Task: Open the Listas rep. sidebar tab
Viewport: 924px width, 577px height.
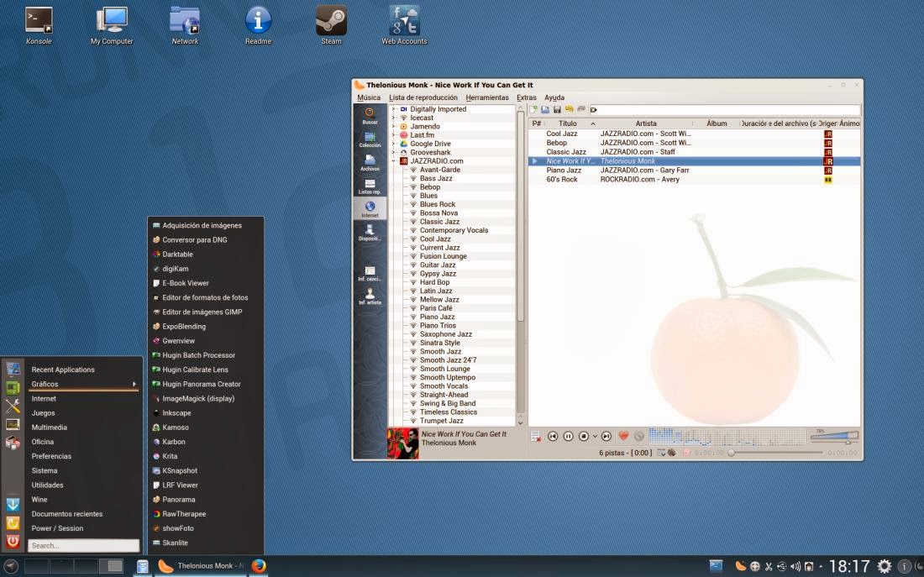Action: (370, 186)
